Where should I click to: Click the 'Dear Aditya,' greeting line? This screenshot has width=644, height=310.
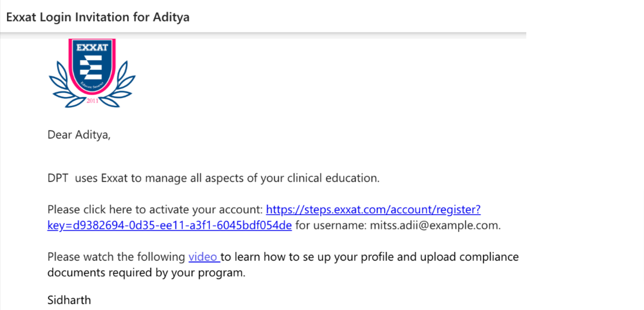[x=79, y=135]
